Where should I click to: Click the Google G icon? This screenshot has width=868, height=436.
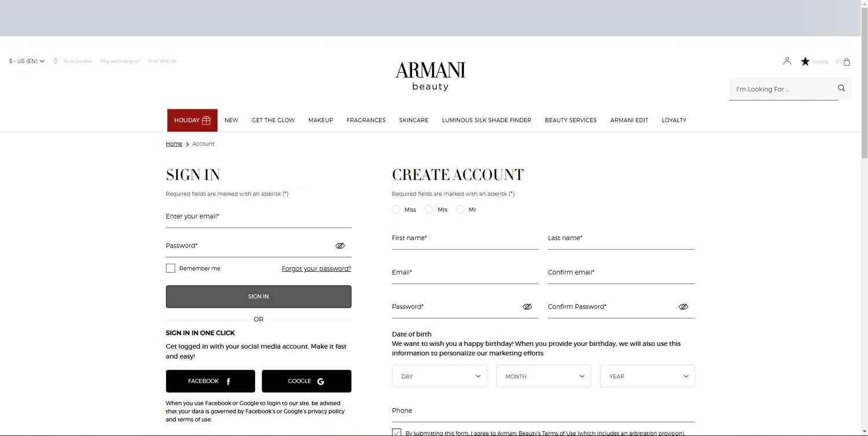pyautogui.click(x=321, y=382)
